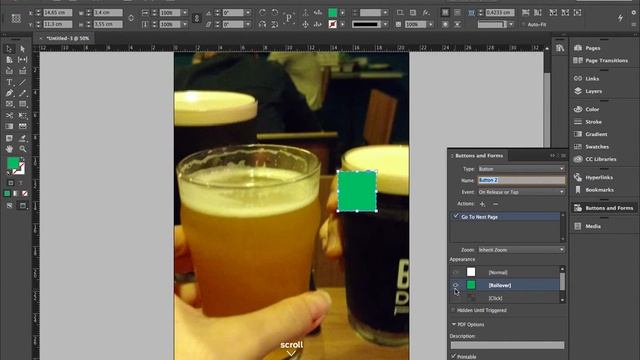Select the Selection tool (black arrow)
The width and height of the screenshot is (640, 360).
click(x=9, y=49)
